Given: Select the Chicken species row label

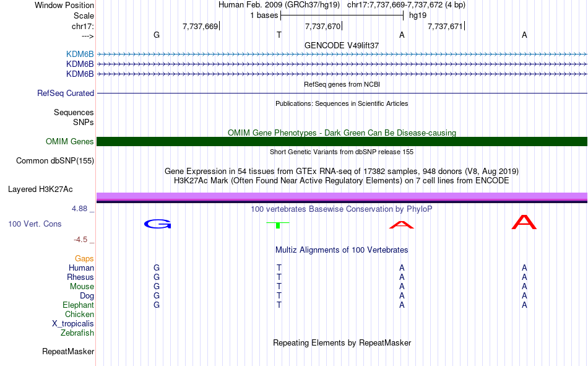Looking at the screenshot, I should point(79,314).
